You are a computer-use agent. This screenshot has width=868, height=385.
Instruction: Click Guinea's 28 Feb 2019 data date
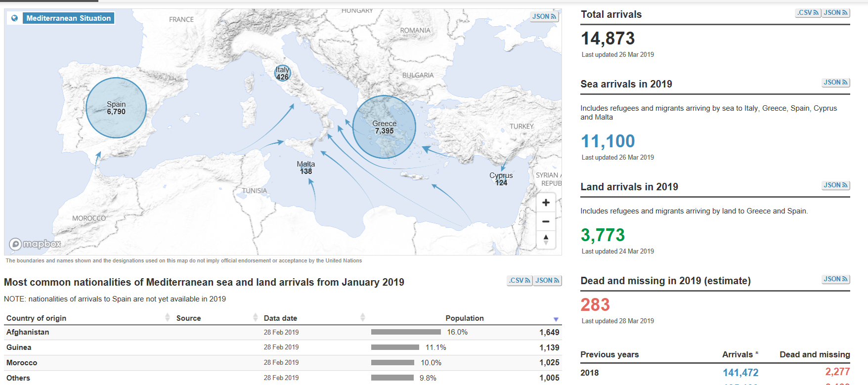(x=281, y=347)
